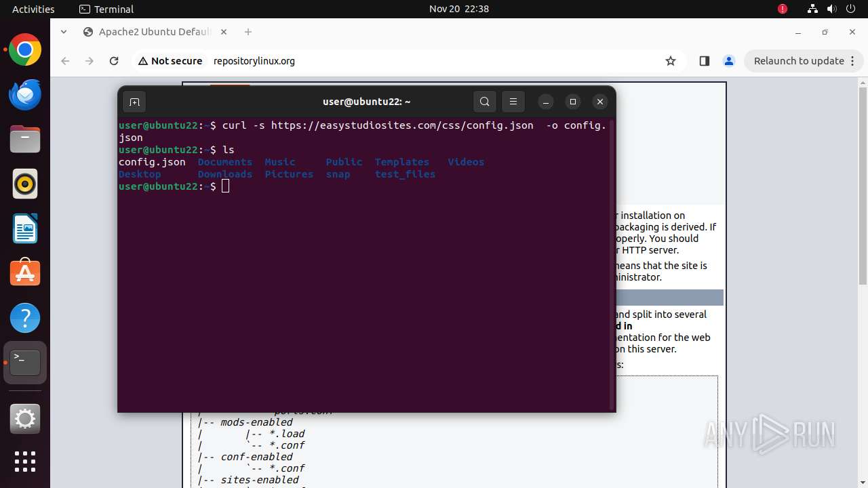Launch Thunderbird mail from the dock

(25, 95)
